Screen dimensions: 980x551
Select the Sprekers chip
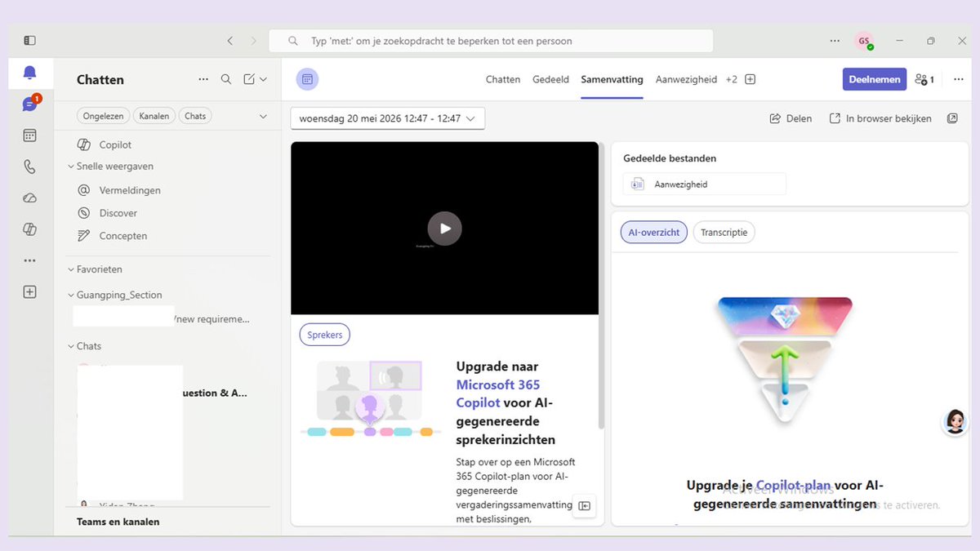click(325, 335)
